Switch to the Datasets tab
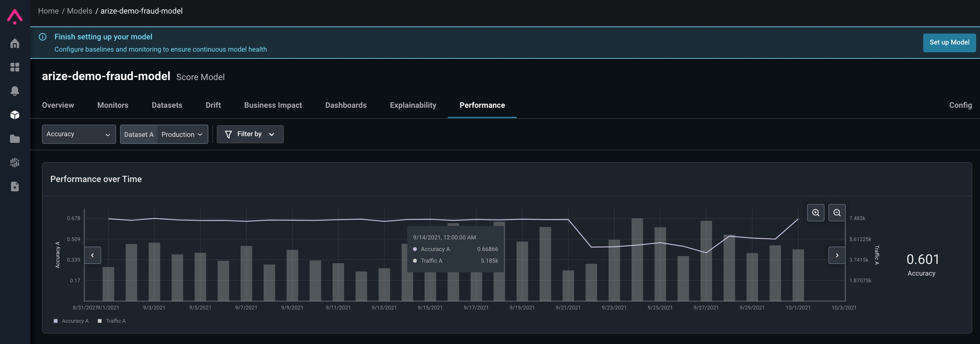 (167, 105)
